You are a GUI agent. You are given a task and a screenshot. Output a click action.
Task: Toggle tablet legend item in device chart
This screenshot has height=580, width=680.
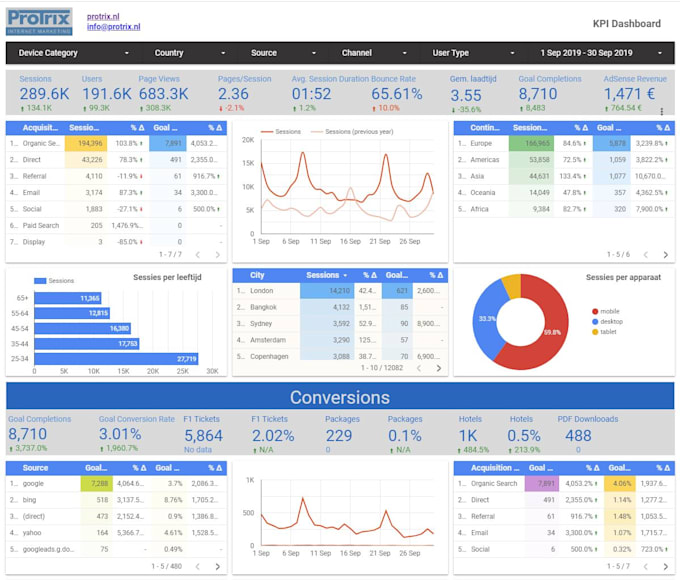[x=608, y=332]
